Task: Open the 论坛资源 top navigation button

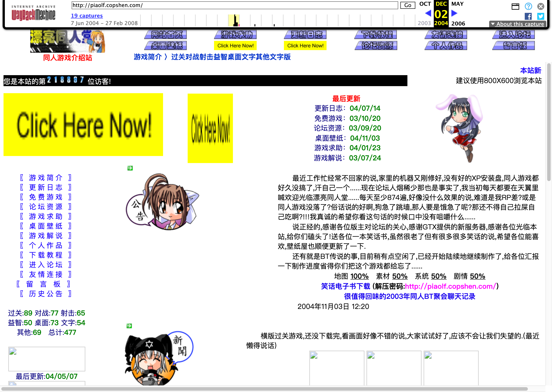Action: point(376,46)
